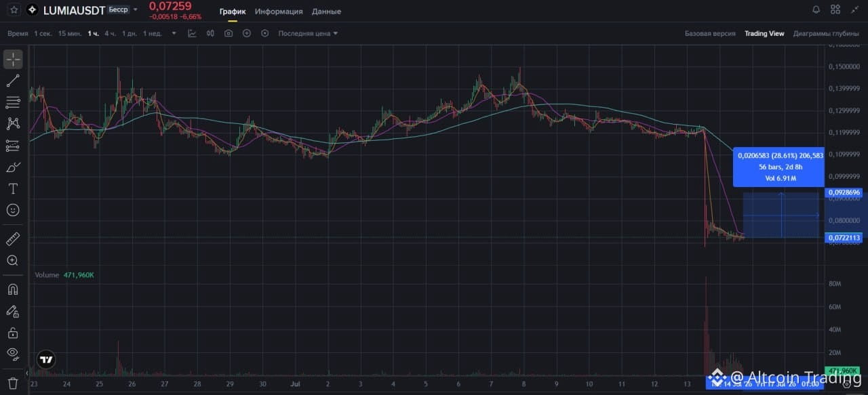Toggle lock all drawings padlock
This screenshot has width=868, height=395.
(13, 333)
